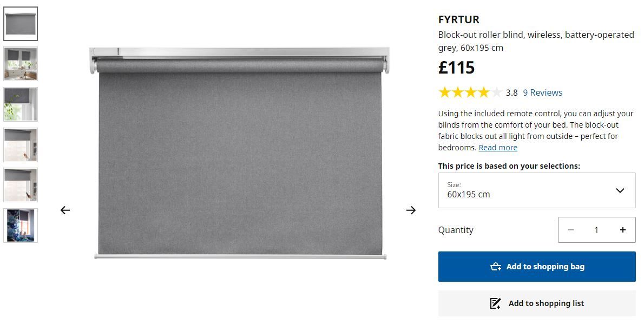The width and height of the screenshot is (644, 325).
Task: Click the shopping bag icon on blue button
Action: [x=496, y=267]
